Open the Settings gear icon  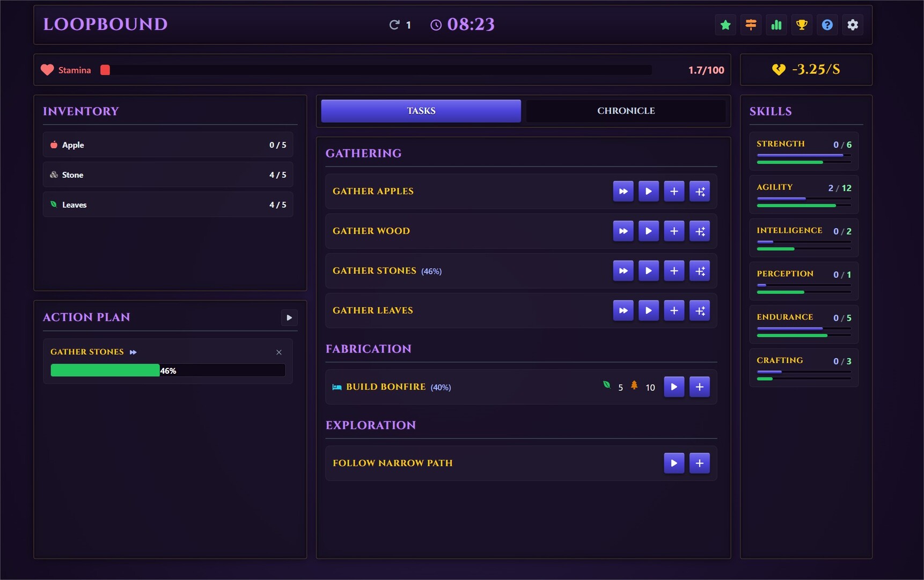pos(853,25)
